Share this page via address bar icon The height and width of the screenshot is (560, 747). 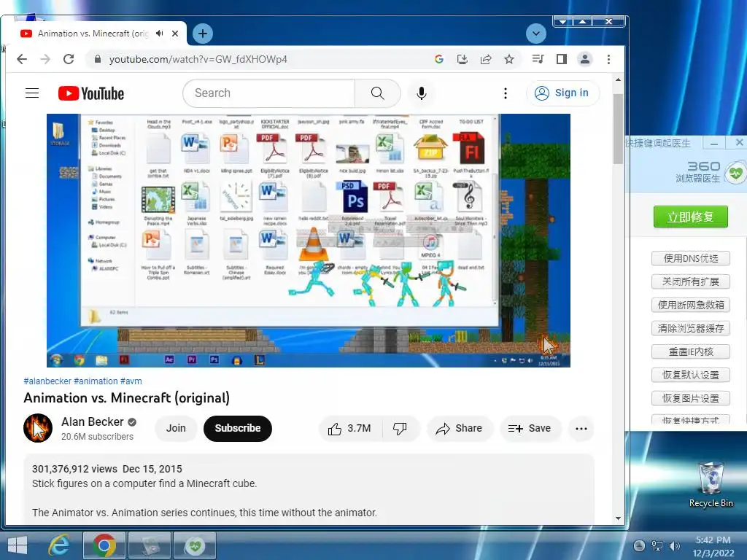point(485,59)
